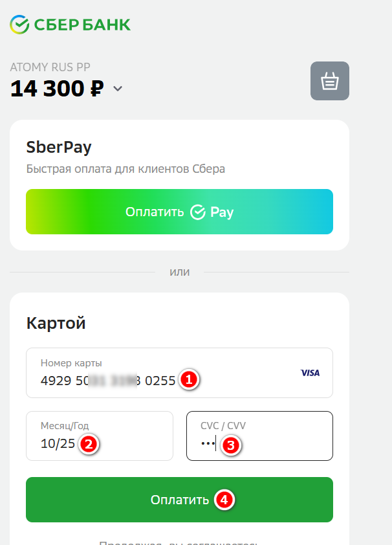This screenshot has width=392, height=545.
Task: Click red marker number 4
Action: pyautogui.click(x=223, y=500)
